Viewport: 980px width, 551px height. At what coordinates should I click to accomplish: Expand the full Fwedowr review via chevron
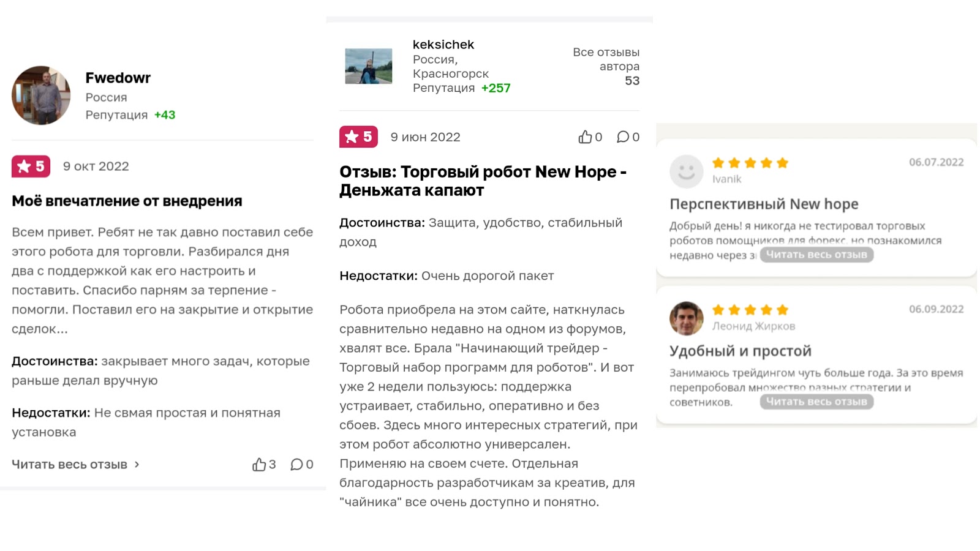tap(137, 465)
